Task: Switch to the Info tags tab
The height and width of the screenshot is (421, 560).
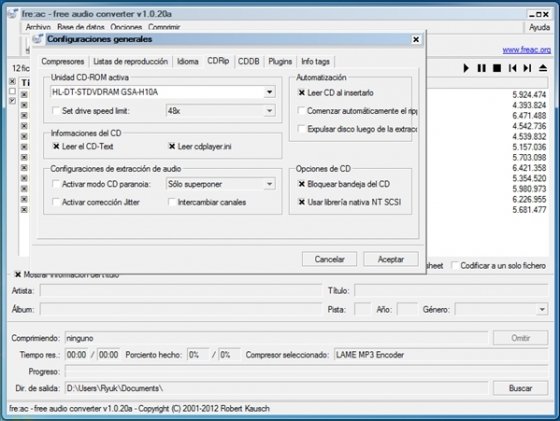Action: [315, 61]
